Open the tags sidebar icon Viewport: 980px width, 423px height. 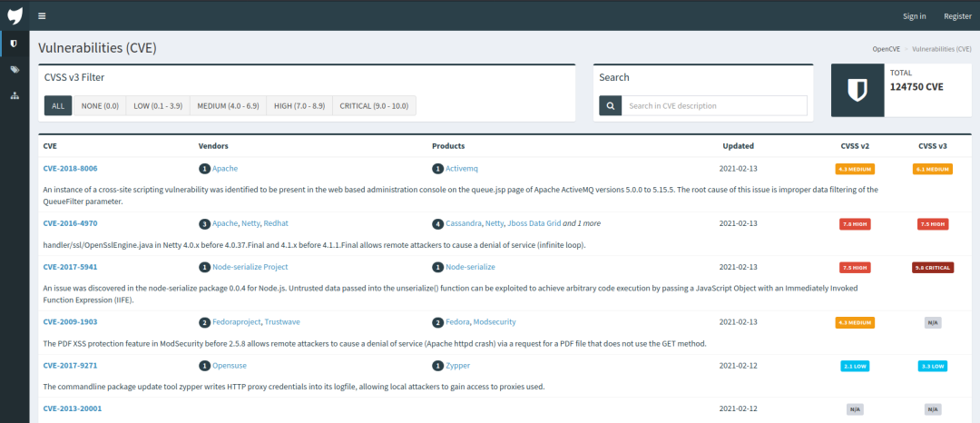tap(15, 70)
